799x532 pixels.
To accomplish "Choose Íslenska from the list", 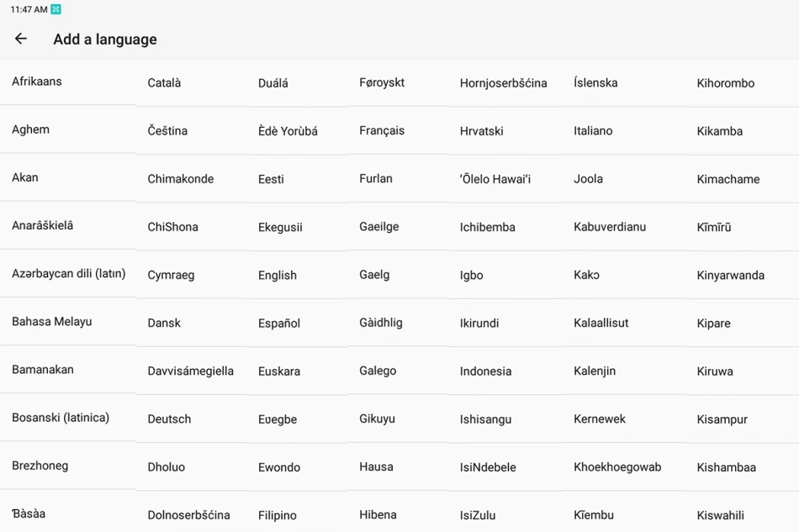I will click(x=595, y=82).
